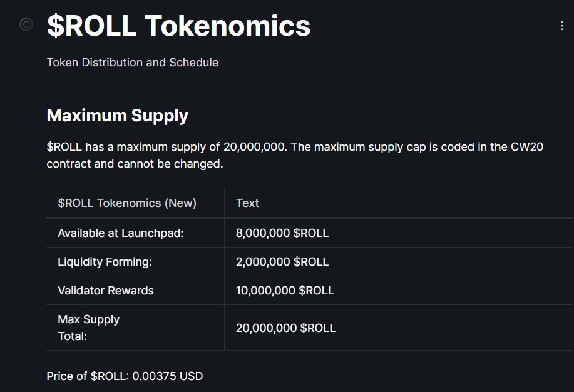Select the Max Supply Total row label
This screenshot has height=392, width=574.
(x=89, y=328)
